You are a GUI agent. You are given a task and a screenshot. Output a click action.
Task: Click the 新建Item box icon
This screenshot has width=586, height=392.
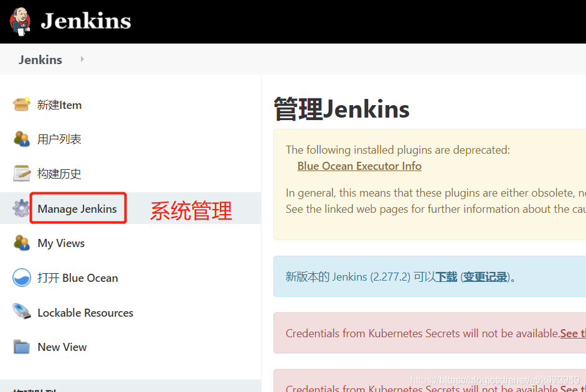[21, 104]
